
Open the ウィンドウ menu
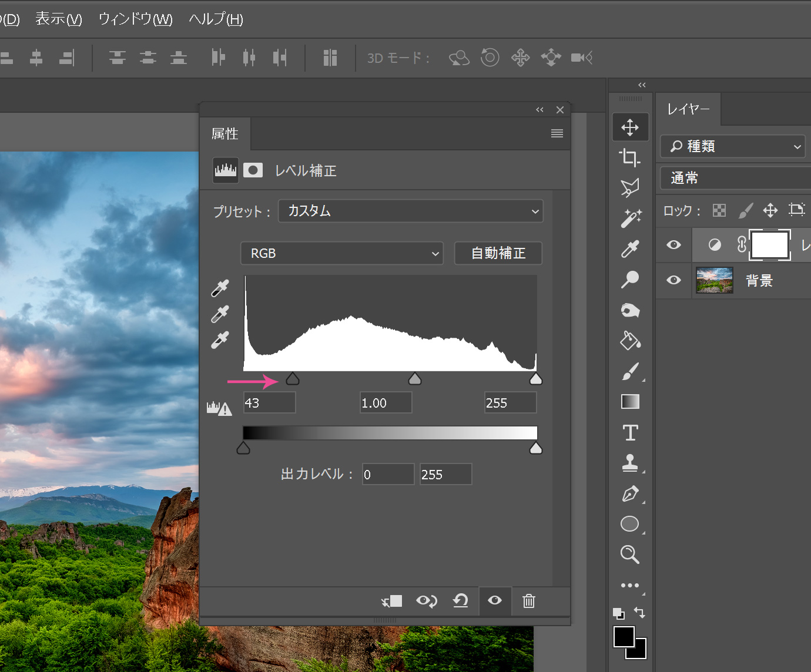click(x=135, y=19)
